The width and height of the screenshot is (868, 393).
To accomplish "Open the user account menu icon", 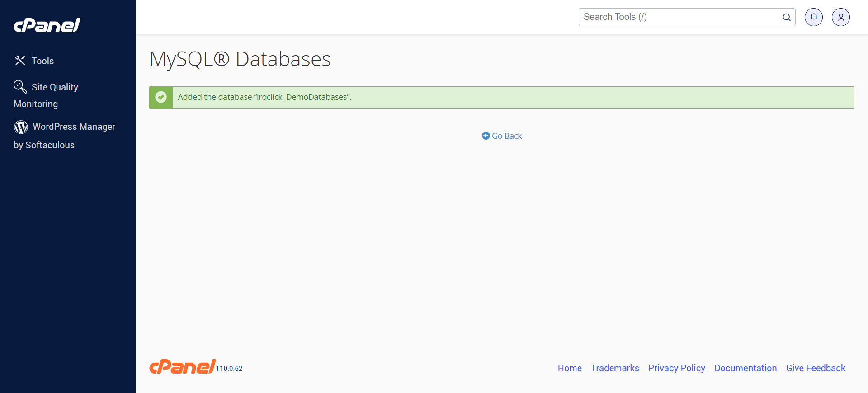I will (x=840, y=17).
